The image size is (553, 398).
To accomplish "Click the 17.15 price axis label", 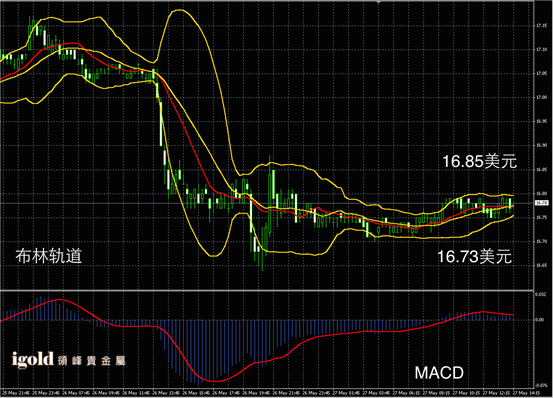I will [x=541, y=26].
